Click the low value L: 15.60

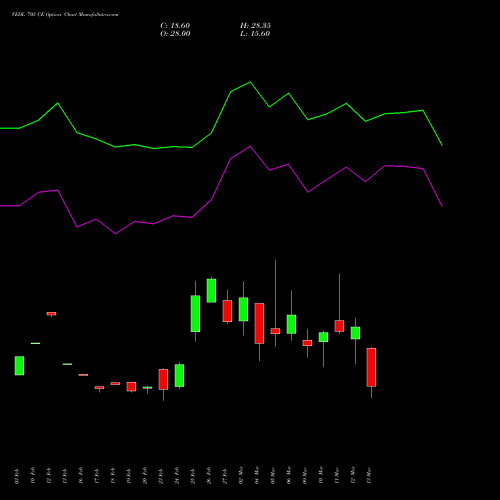(x=255, y=34)
